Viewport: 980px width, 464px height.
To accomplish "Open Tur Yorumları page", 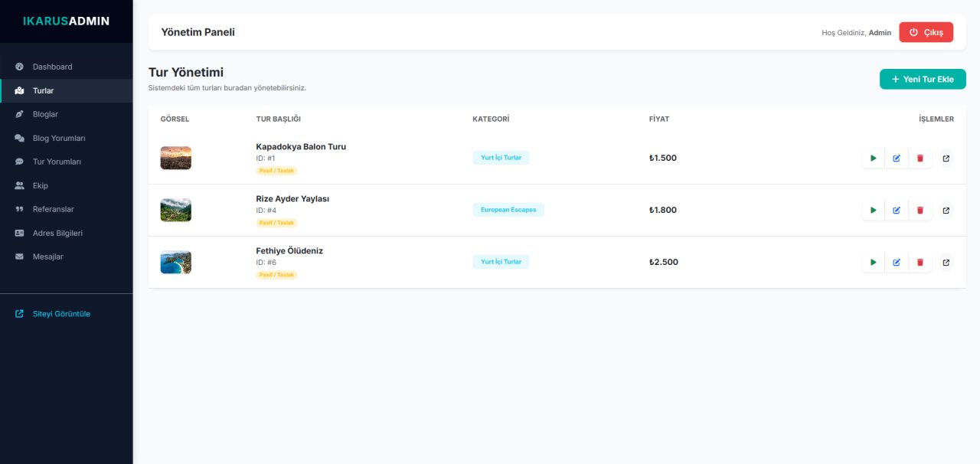I will pos(67,162).
